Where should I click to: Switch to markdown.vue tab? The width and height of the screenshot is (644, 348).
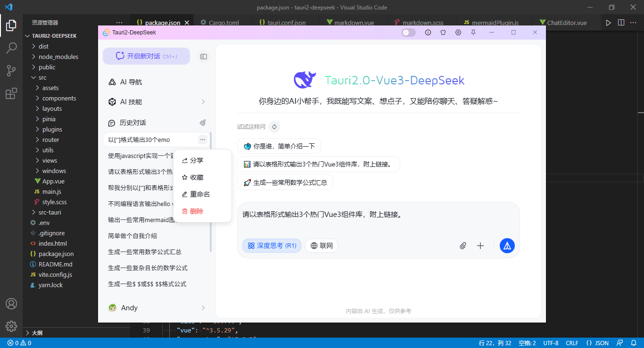pos(353,23)
